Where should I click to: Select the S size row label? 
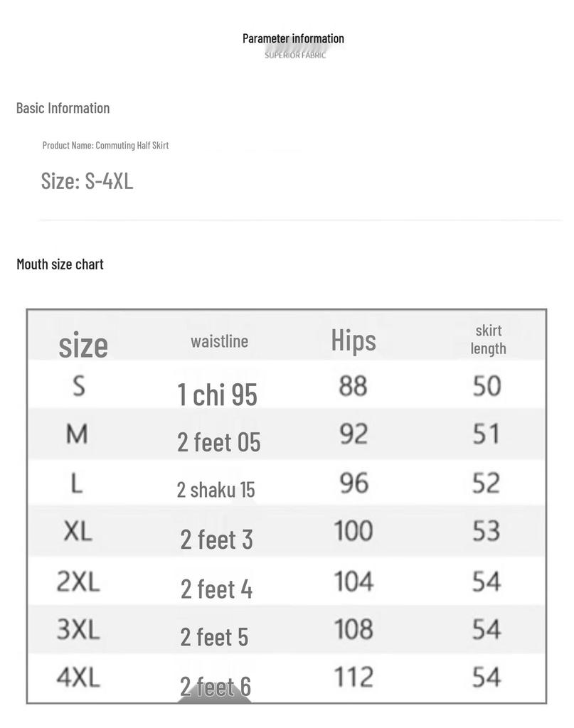(79, 385)
